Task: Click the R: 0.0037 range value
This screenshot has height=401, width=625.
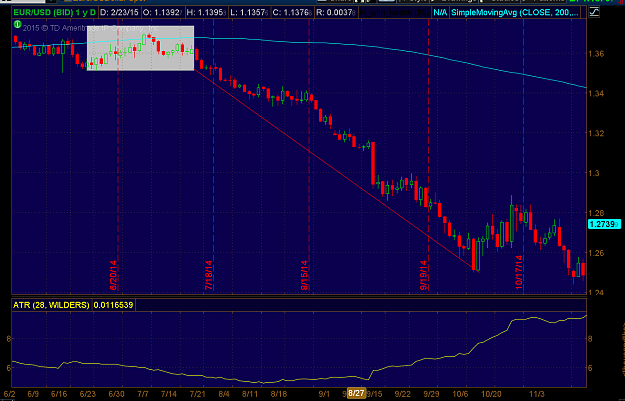Action: click(x=335, y=12)
